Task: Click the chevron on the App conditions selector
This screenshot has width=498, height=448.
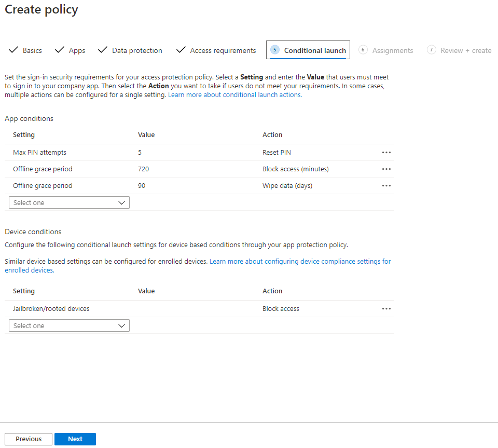Action: click(122, 202)
